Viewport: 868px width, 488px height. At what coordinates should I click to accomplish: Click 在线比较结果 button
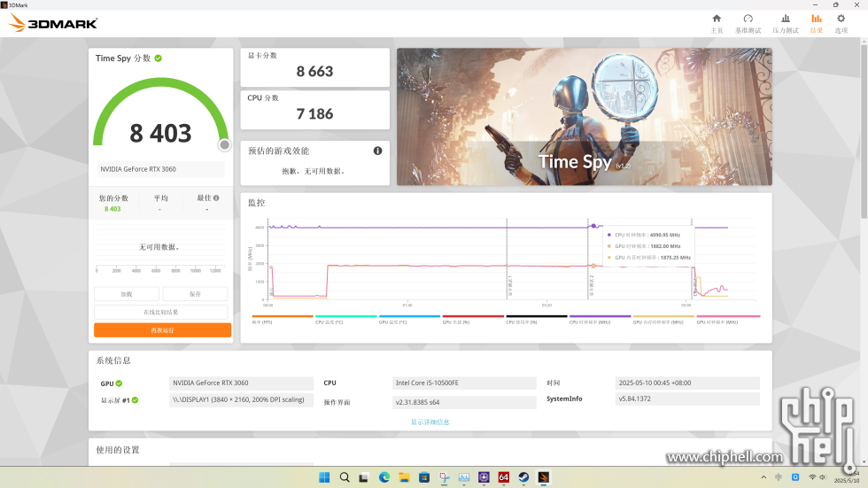160,312
